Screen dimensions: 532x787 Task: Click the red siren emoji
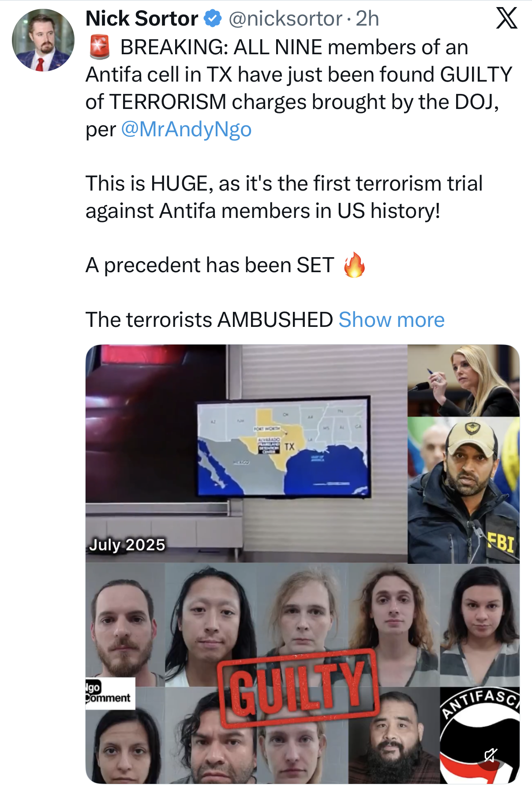point(100,47)
